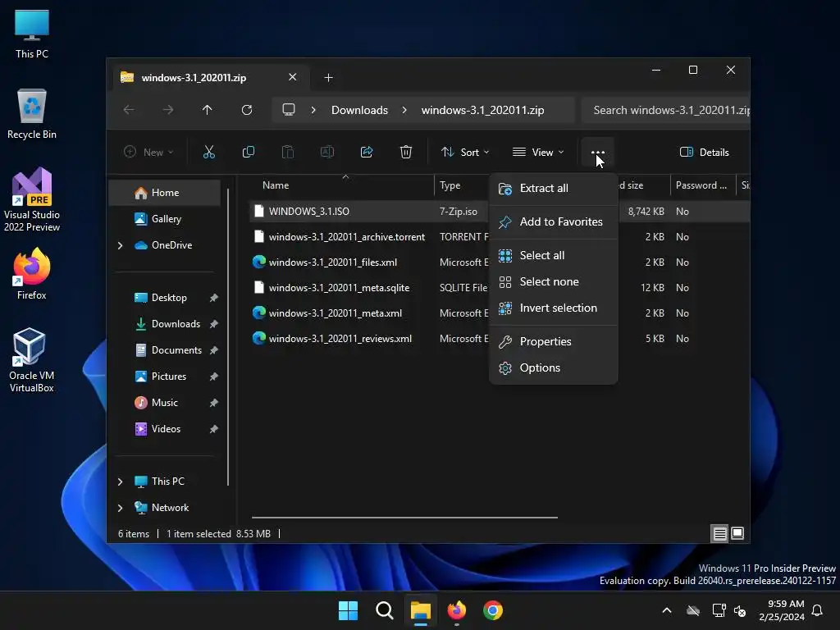Screen dimensions: 840x630
Task: Click the Copy icon in toolbar
Action: (x=248, y=152)
